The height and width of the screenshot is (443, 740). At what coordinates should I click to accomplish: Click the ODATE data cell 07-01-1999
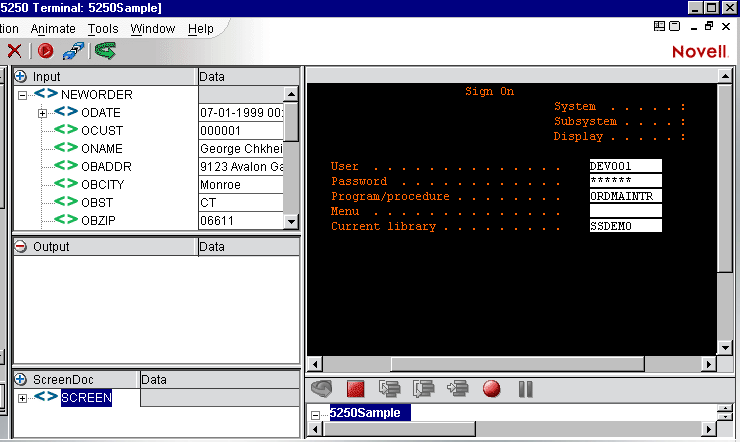[241, 112]
